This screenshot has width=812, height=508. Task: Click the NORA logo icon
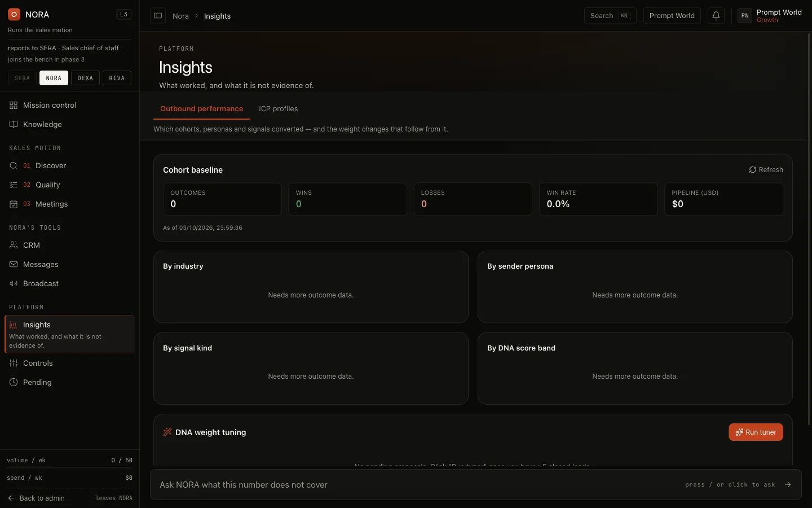point(14,15)
